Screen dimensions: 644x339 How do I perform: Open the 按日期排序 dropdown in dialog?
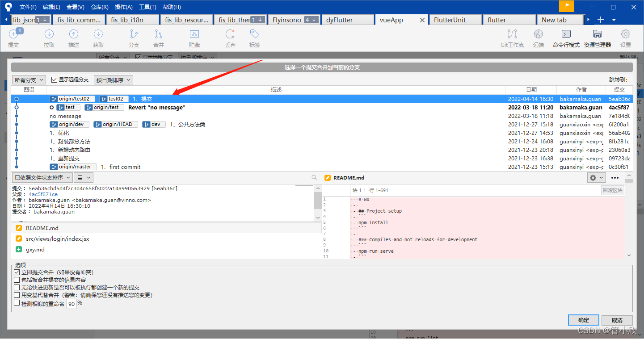(114, 80)
